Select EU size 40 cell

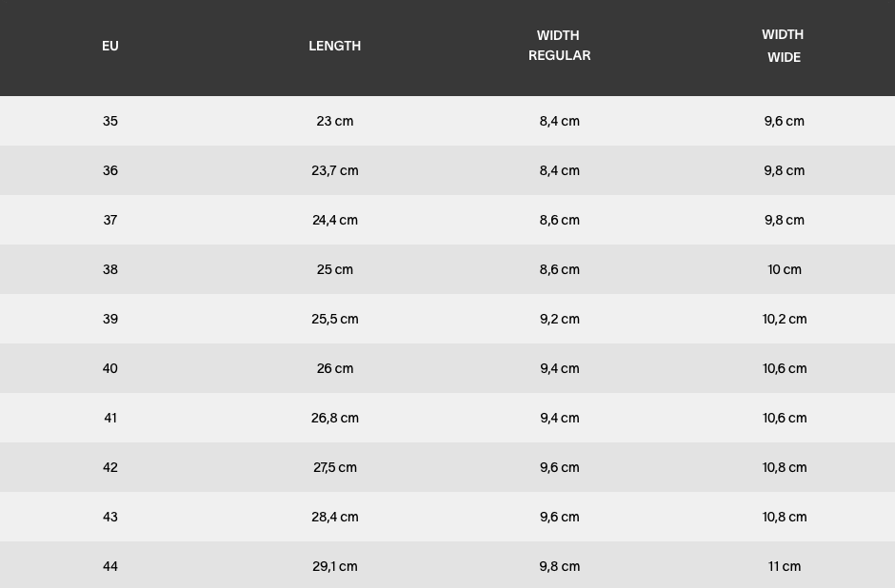tap(110, 368)
